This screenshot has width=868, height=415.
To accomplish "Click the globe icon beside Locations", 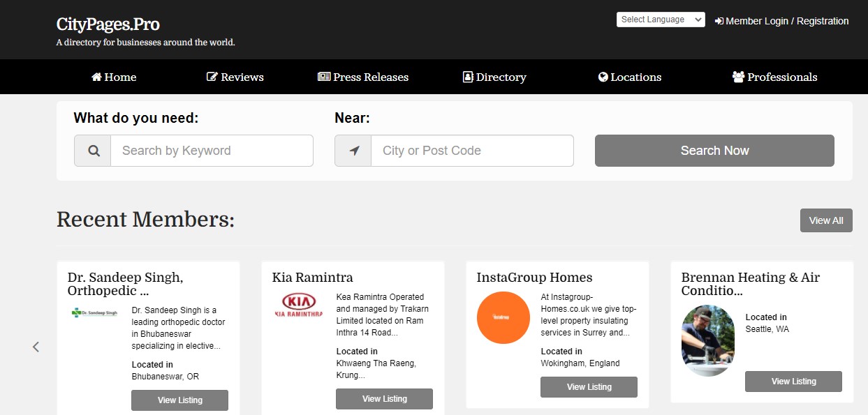I will point(603,77).
